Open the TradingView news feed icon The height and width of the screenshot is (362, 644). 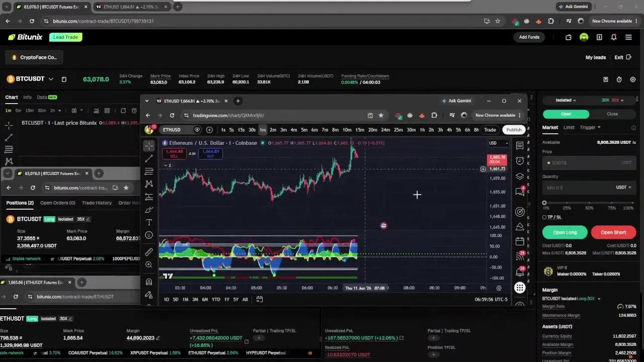[x=520, y=256]
